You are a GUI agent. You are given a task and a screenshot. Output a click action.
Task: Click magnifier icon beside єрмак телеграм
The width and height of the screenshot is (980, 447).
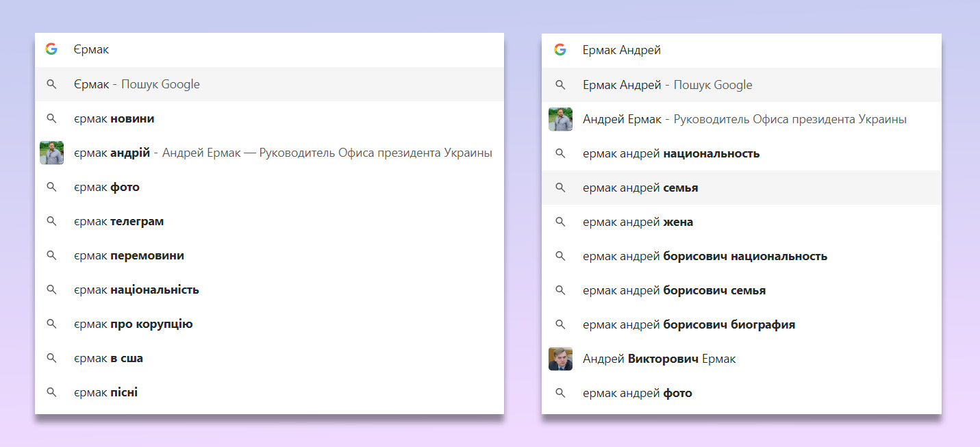[51, 221]
